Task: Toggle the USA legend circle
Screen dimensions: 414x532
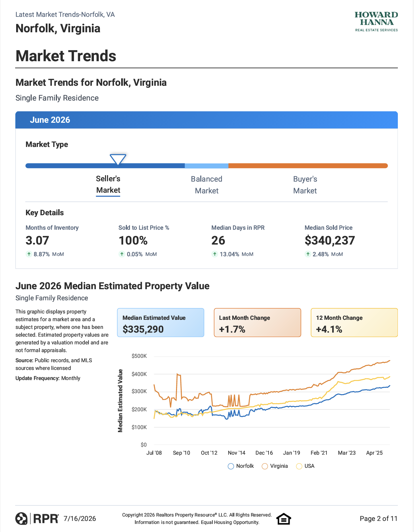Action: (x=299, y=466)
